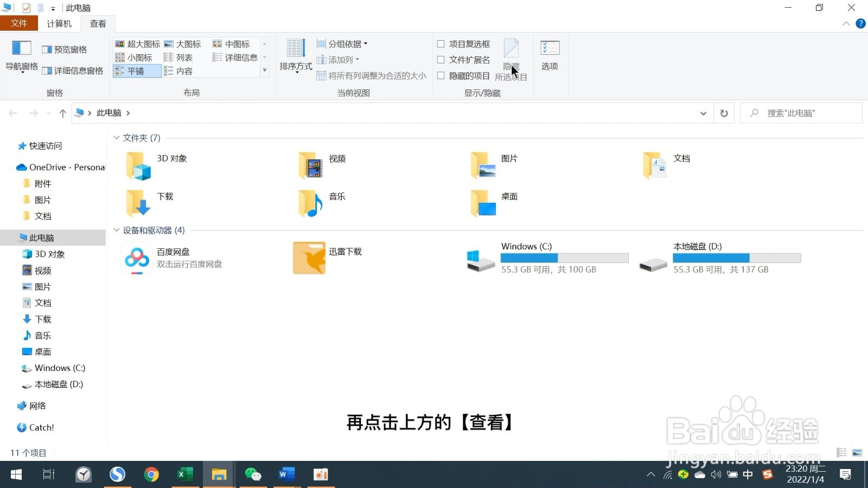
Task: Select the 音乐 folder in main pane
Action: tap(323, 204)
